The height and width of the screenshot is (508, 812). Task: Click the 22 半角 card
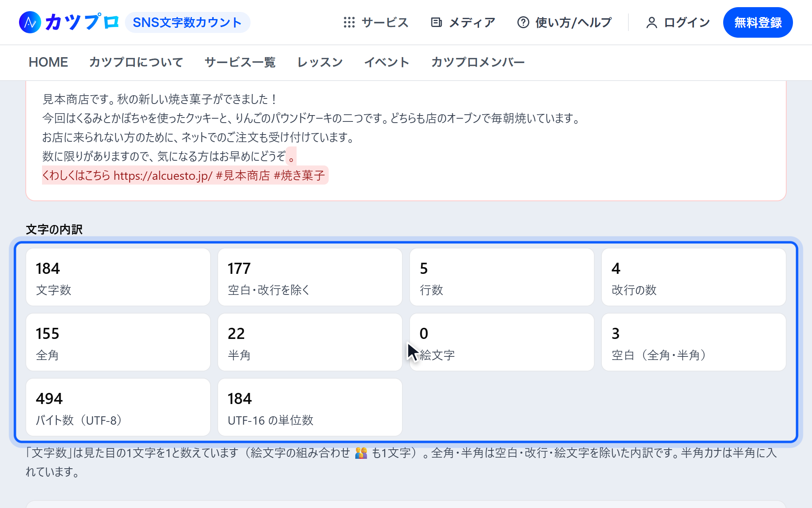click(310, 342)
